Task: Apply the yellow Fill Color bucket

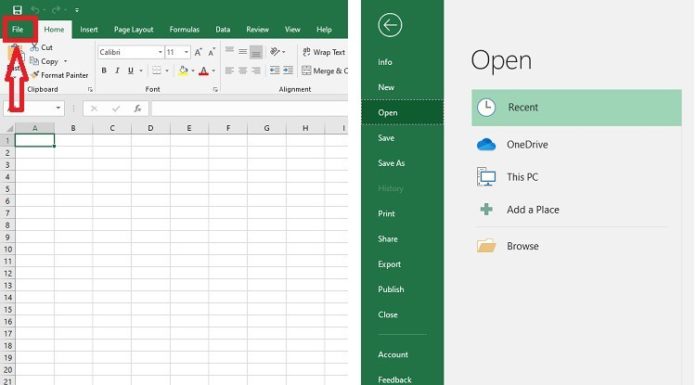Action: pos(183,71)
